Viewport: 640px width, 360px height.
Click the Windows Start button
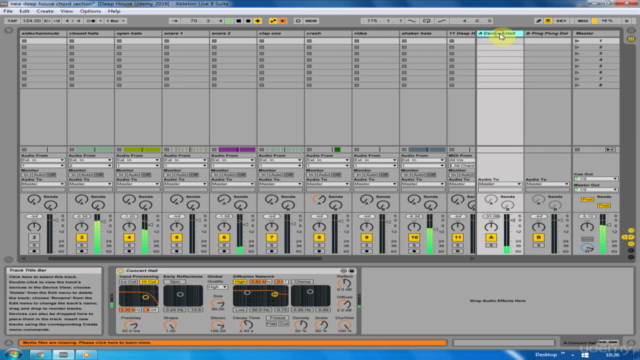coord(13,354)
